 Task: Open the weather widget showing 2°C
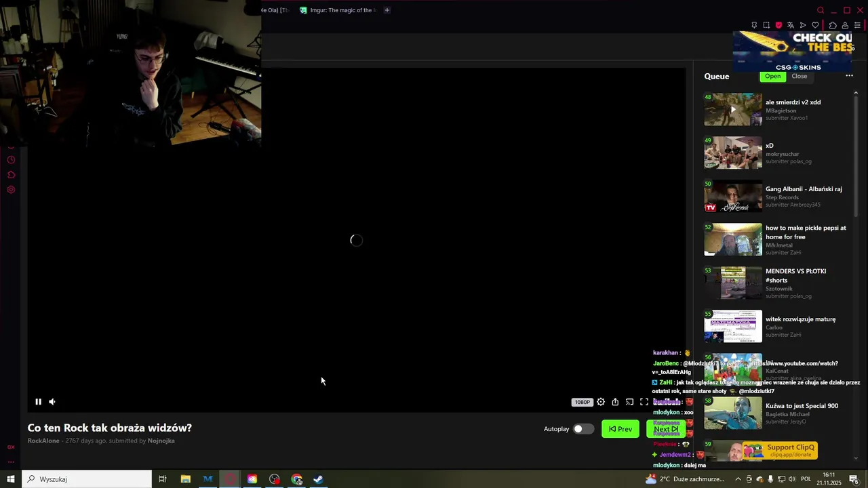pyautogui.click(x=686, y=479)
